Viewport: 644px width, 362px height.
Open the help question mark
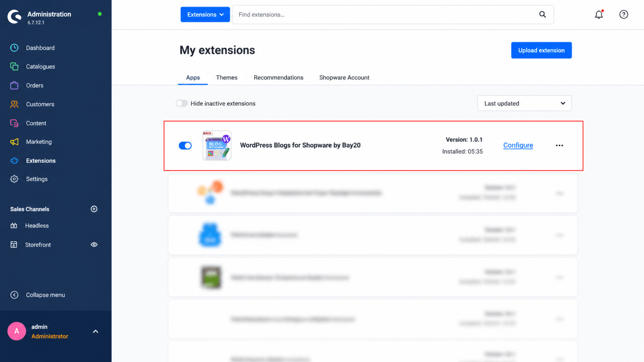click(624, 14)
